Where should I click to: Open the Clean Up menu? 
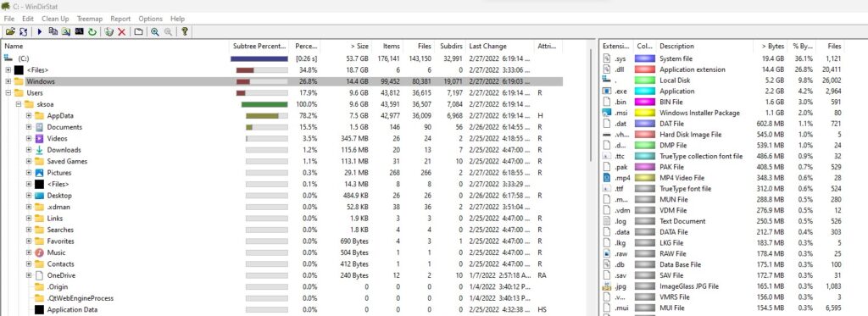point(55,19)
